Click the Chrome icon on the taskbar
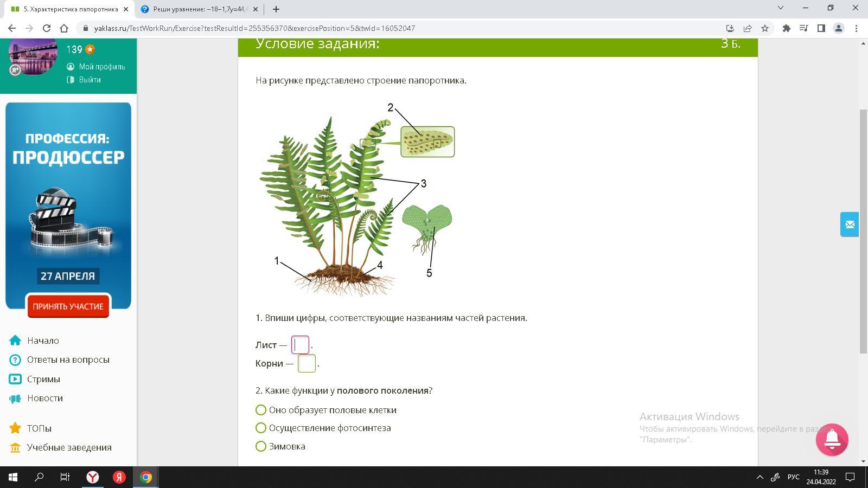The image size is (868, 488). tap(146, 477)
